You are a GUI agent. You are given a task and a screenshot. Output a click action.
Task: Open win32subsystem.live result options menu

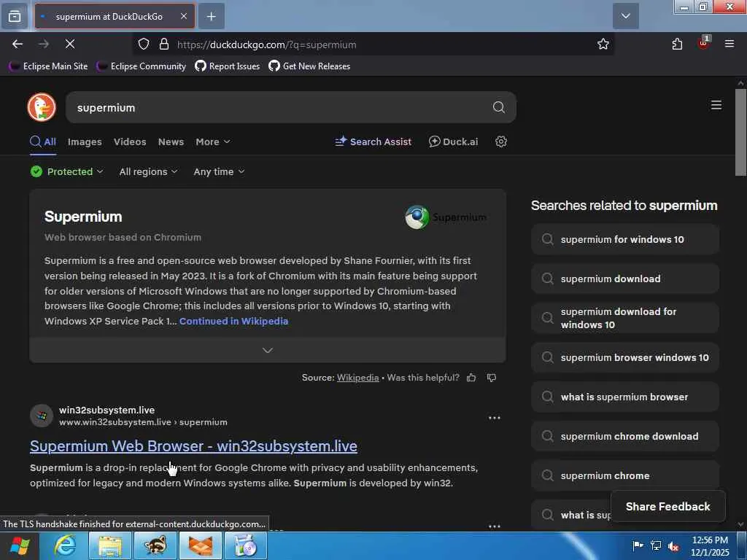click(x=495, y=418)
